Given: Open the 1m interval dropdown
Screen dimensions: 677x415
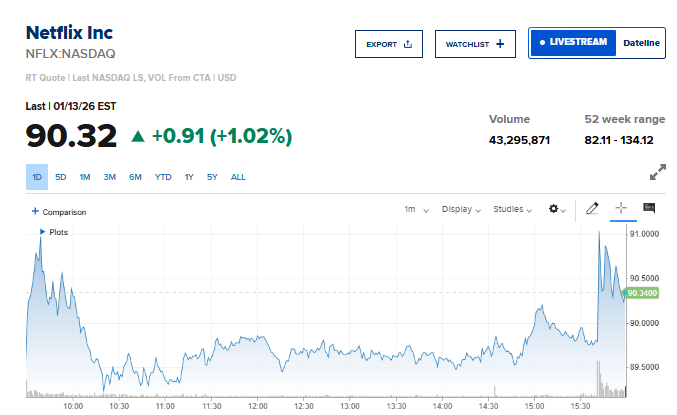Looking at the screenshot, I should point(416,210).
